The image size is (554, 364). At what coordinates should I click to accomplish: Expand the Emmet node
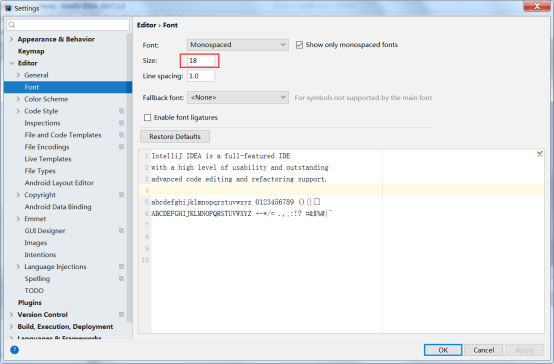18,219
